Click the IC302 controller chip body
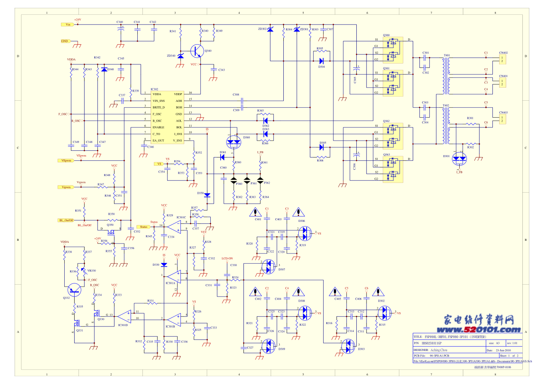This screenshot has width=554, height=392. 167,117
